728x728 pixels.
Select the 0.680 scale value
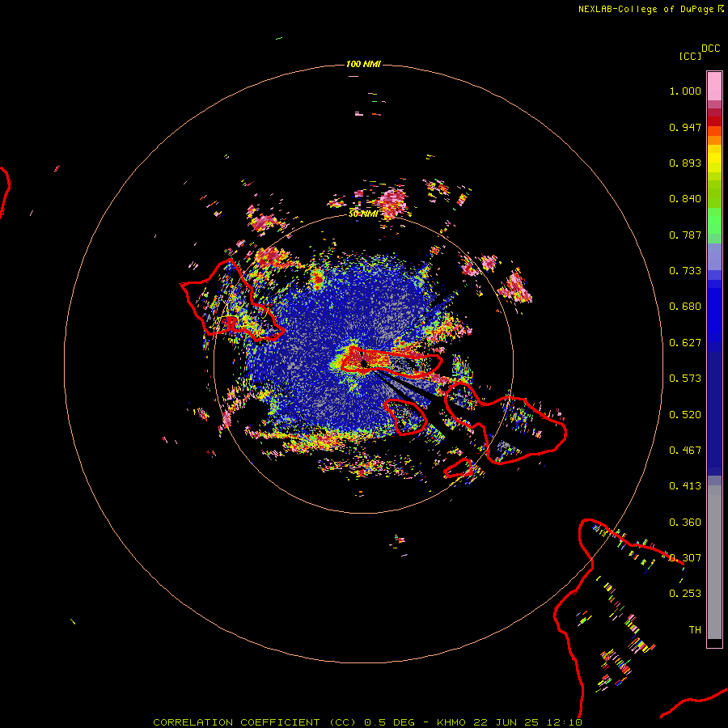[685, 307]
